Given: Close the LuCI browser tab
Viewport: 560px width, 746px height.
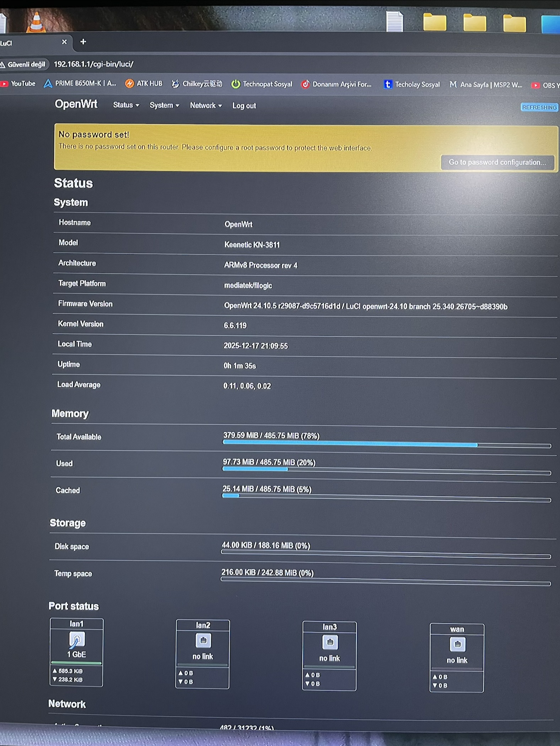Looking at the screenshot, I should click(x=64, y=42).
